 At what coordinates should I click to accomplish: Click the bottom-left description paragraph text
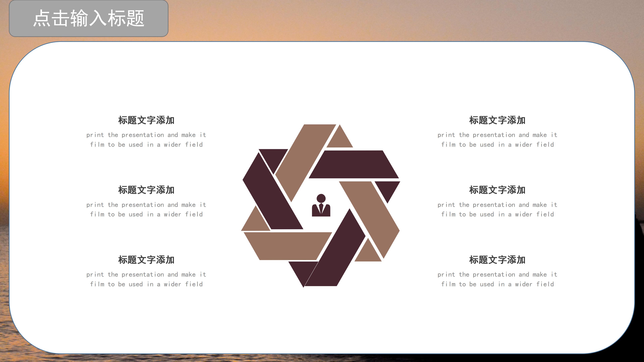click(146, 279)
